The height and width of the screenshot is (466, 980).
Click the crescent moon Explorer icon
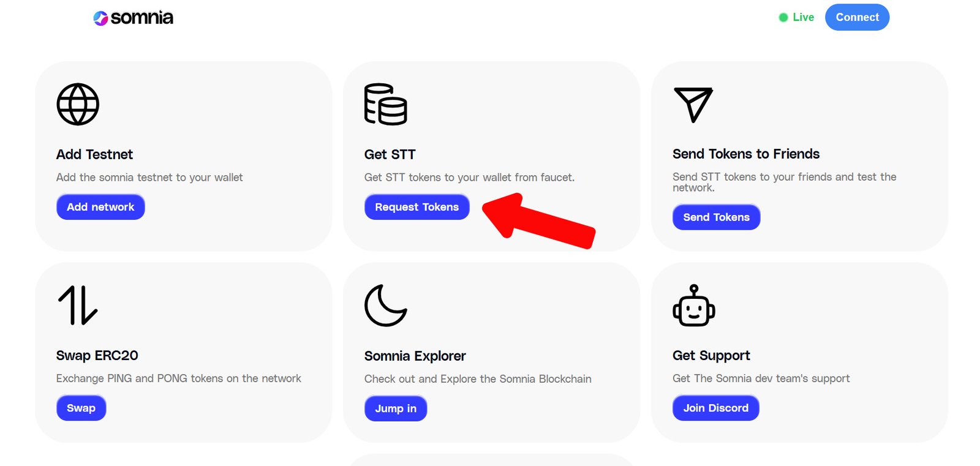pos(385,305)
